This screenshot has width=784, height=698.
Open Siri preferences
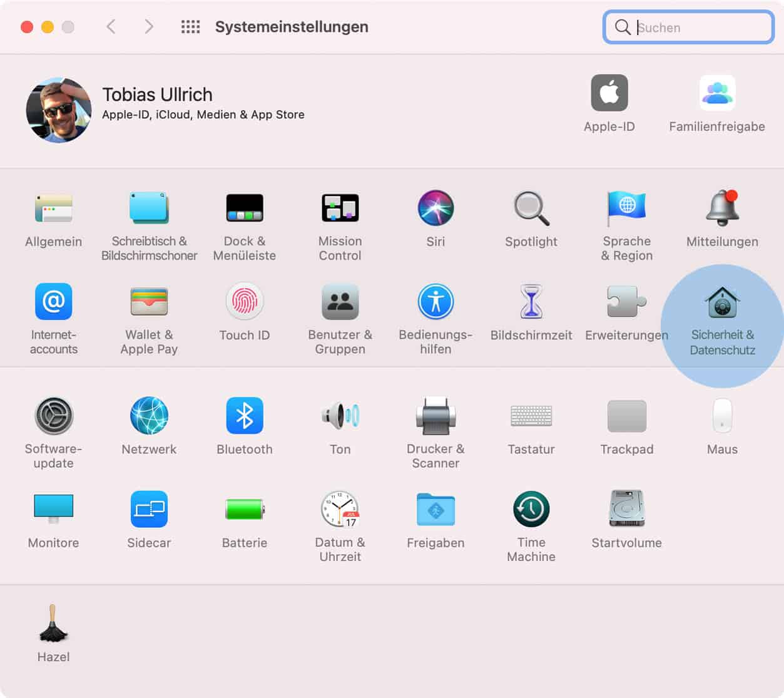click(436, 208)
